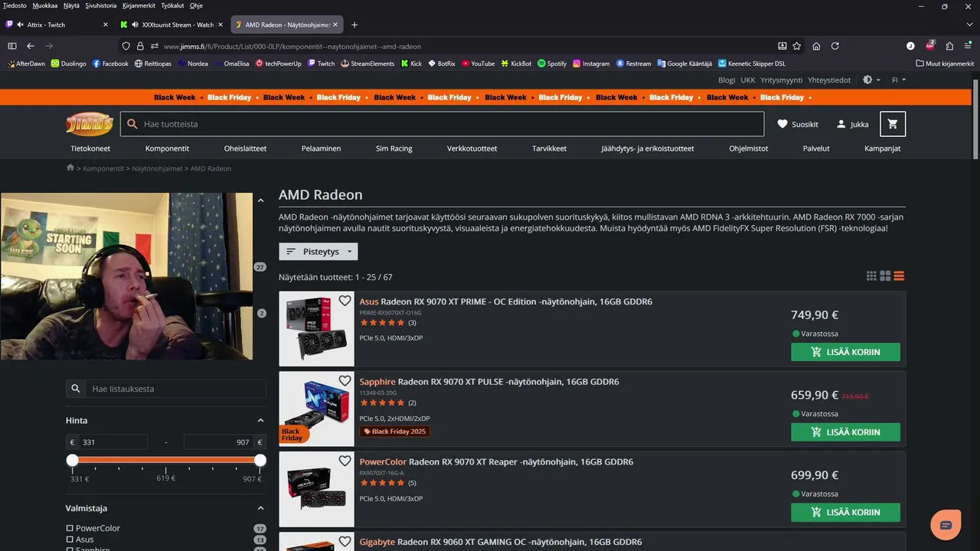Open the browser sidebar toggle
The width and height of the screenshot is (980, 551).
(x=12, y=46)
